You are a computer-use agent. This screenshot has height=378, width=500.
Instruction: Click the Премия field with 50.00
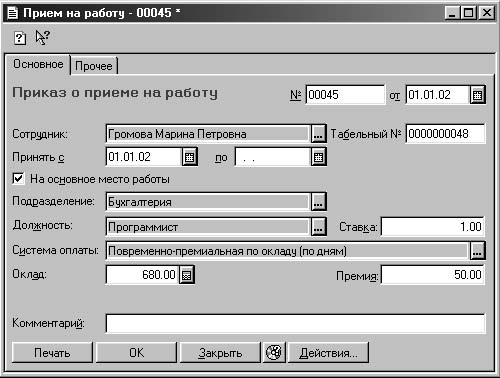433,275
